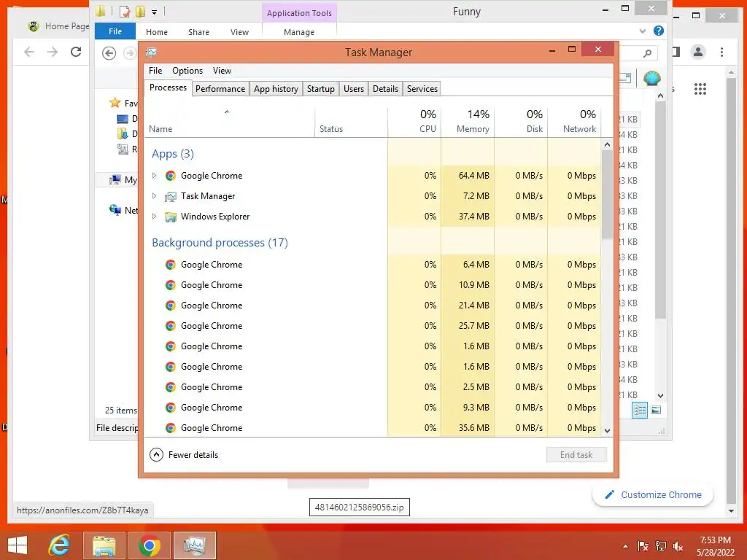
Task: Open Task Manager Options menu
Action: tap(187, 71)
